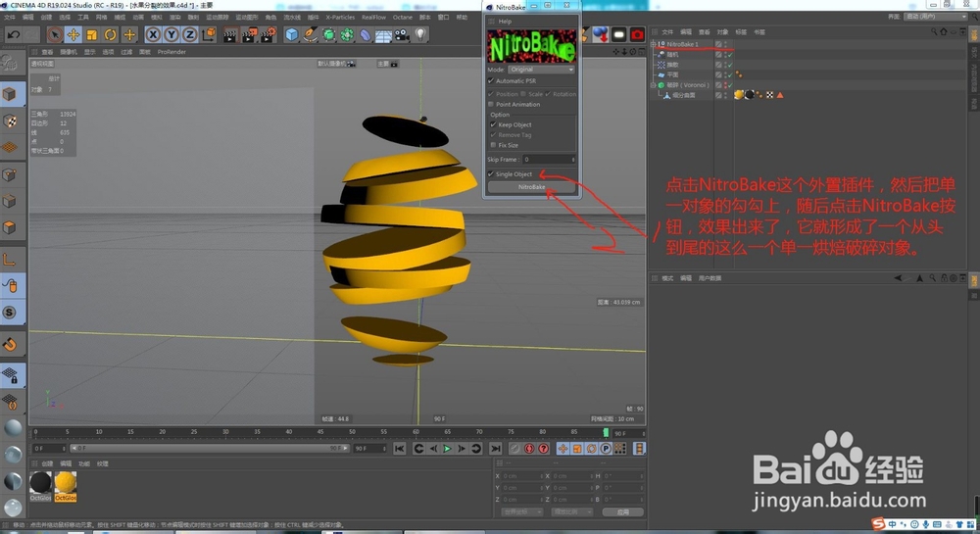
Task: Activate the Scale tool
Action: pos(92,35)
